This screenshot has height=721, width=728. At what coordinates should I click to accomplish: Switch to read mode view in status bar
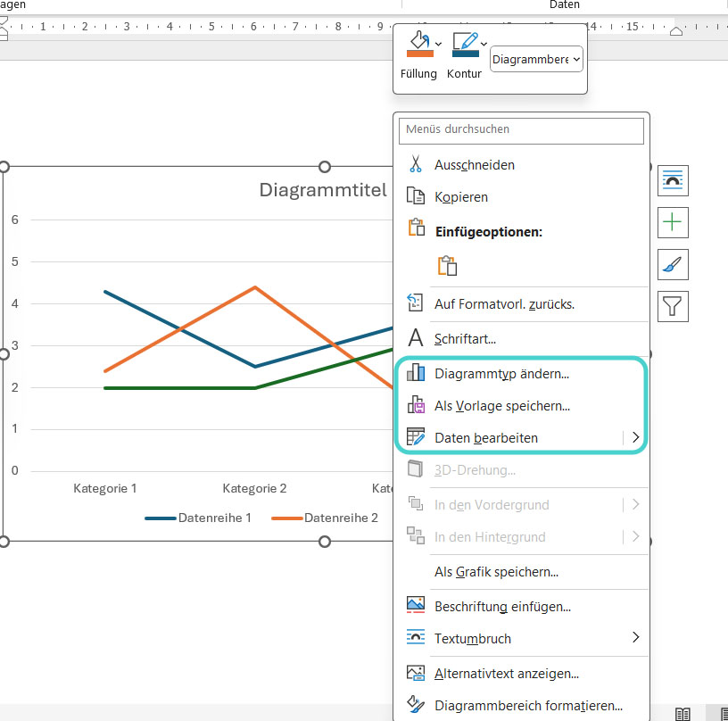click(682, 714)
